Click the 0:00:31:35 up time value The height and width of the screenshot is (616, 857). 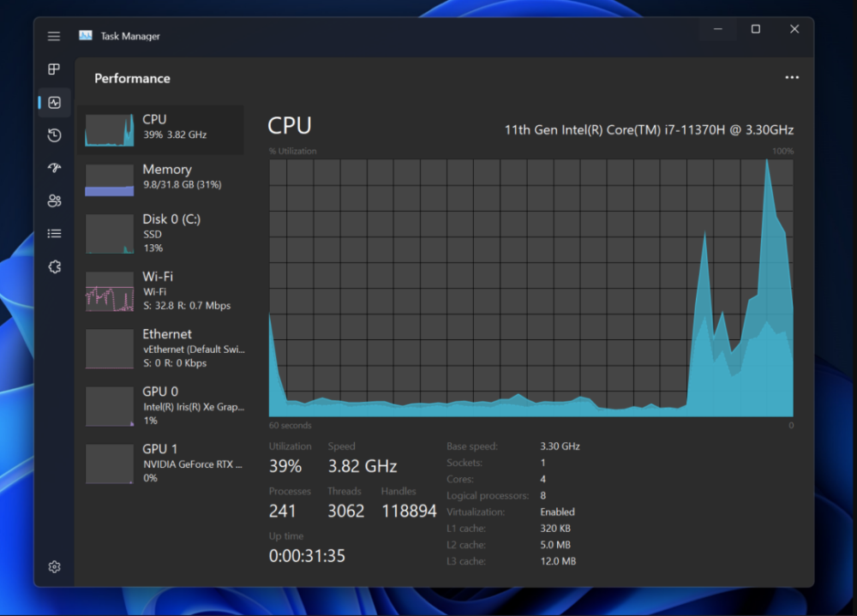pyautogui.click(x=307, y=556)
